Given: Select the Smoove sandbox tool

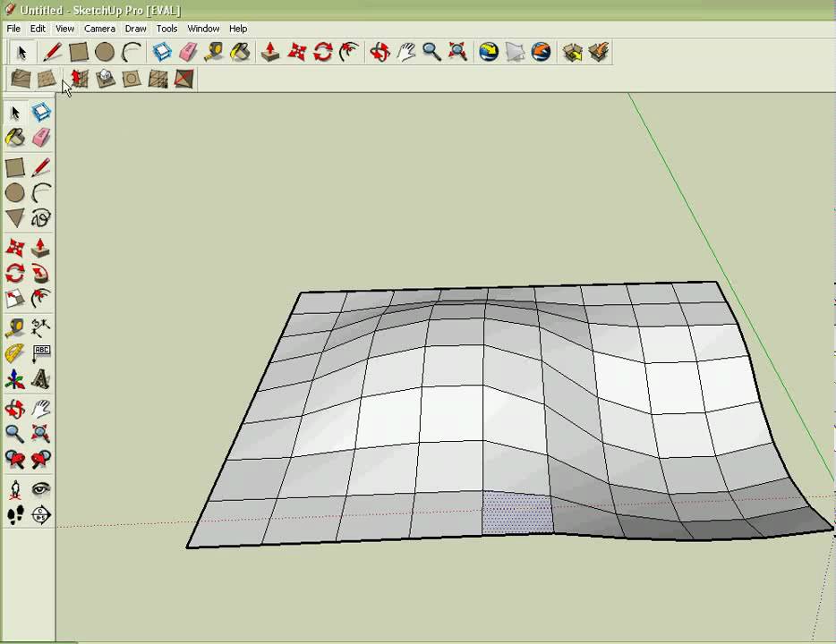Looking at the screenshot, I should tap(79, 79).
